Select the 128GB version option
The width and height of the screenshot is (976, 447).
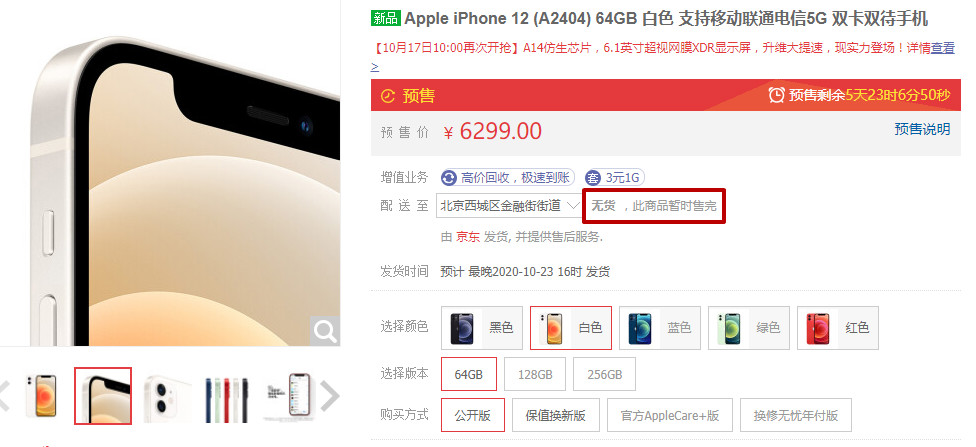pos(535,374)
